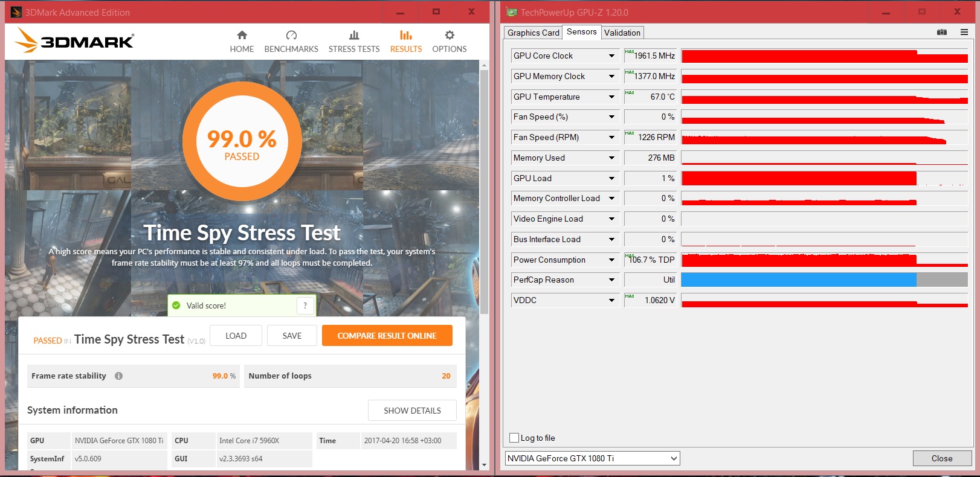Click the Frame rate stability info icon
The height and width of the screenshot is (477, 980).
pyautogui.click(x=118, y=376)
